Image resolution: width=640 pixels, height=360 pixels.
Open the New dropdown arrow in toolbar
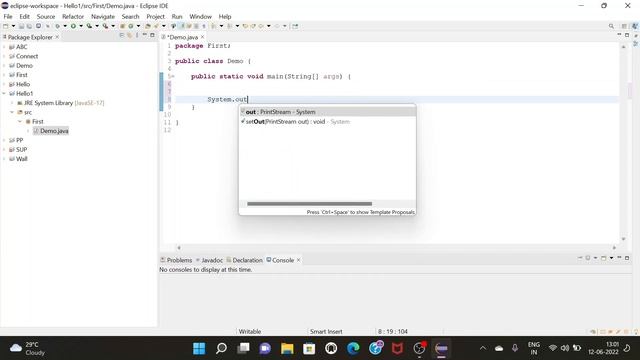(13, 26)
